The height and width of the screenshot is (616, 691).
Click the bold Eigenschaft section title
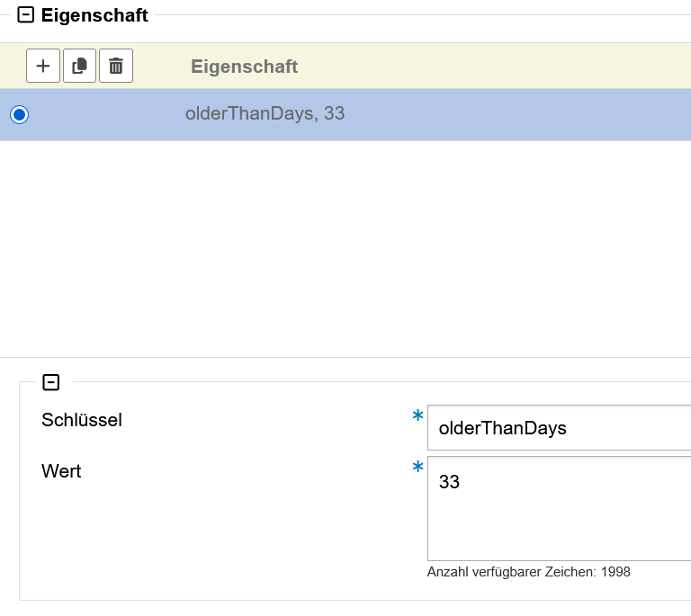pyautogui.click(x=94, y=15)
